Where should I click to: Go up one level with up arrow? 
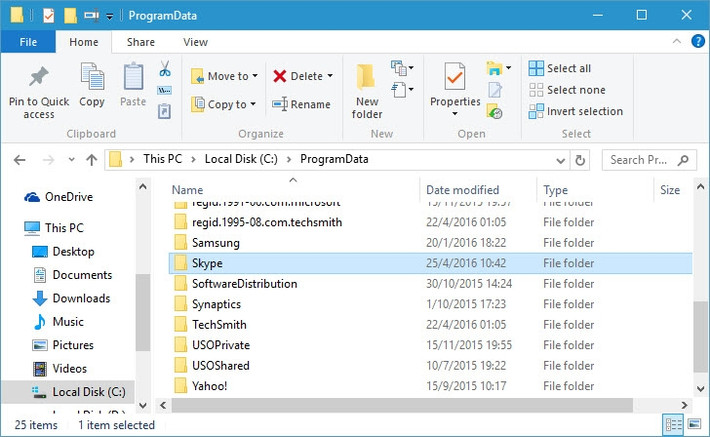(92, 160)
